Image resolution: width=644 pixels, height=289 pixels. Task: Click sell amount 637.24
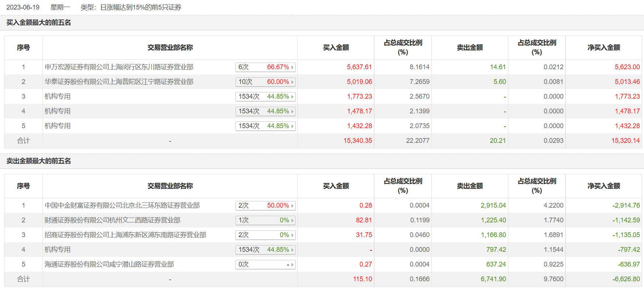coord(496,264)
